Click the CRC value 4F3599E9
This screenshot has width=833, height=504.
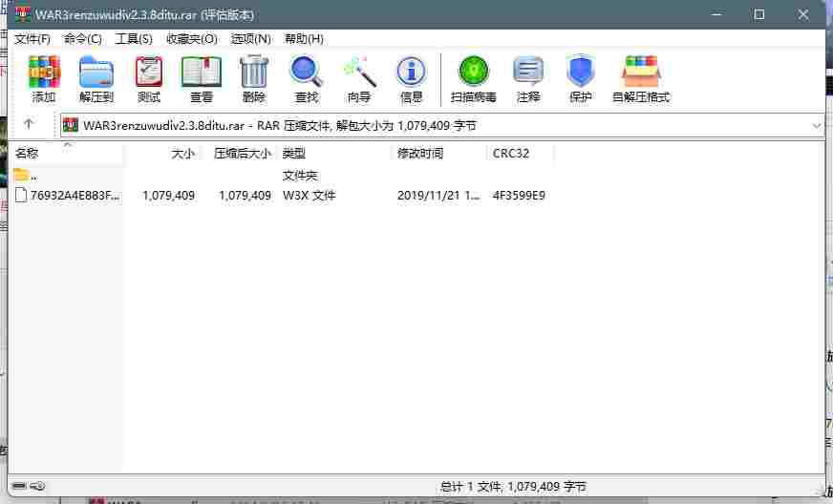click(x=519, y=196)
